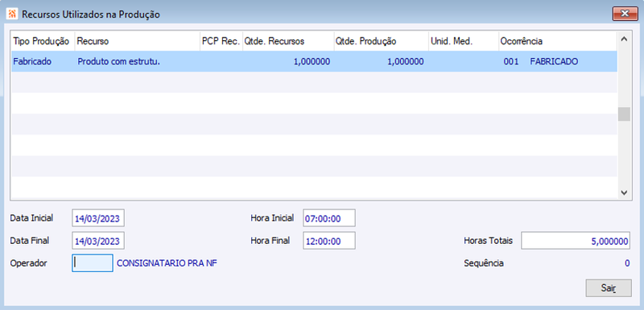Click the down arrow of grid scrollbar
644x310 pixels.
click(624, 192)
